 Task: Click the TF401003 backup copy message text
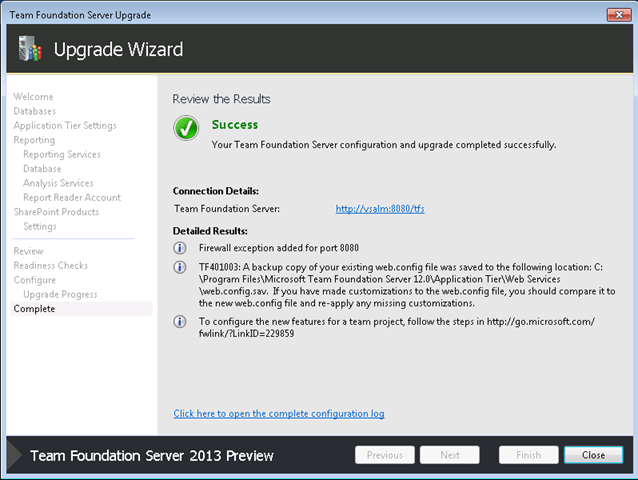[x=407, y=285]
